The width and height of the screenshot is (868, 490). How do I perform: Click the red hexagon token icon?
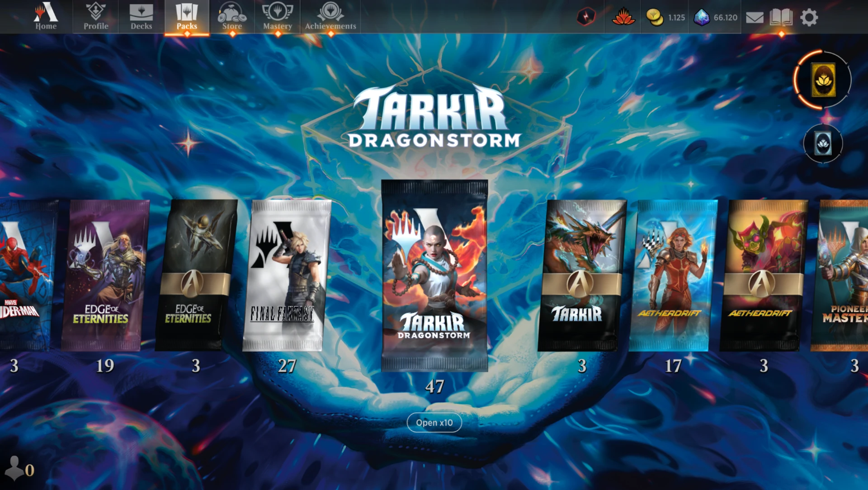point(586,17)
